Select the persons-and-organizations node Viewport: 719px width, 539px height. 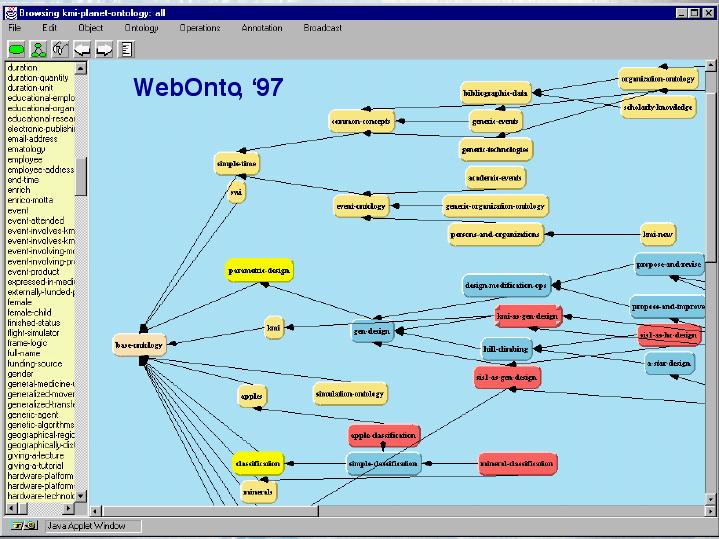click(495, 234)
